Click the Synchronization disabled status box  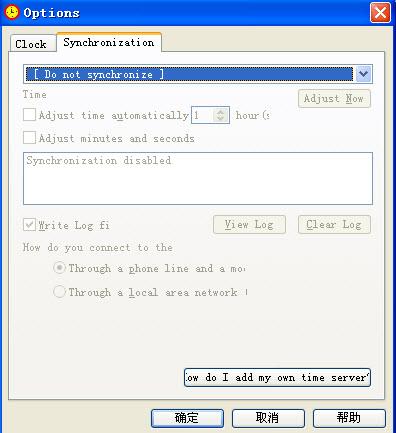coord(198,178)
